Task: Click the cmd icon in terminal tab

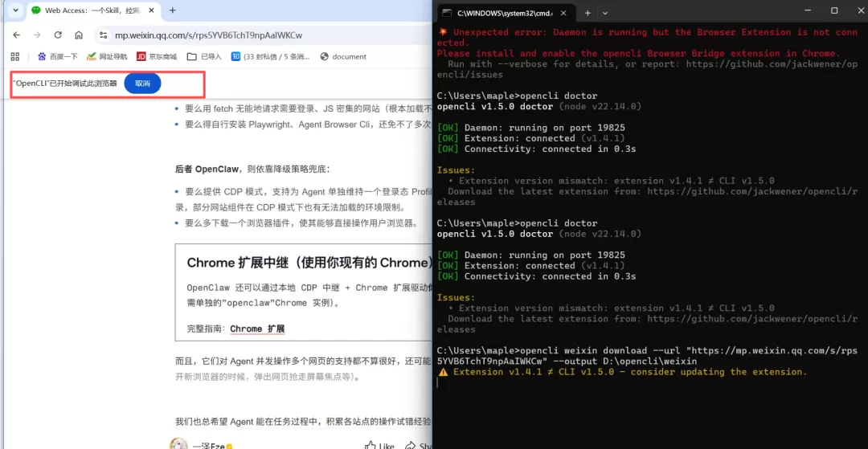Action: (x=447, y=12)
